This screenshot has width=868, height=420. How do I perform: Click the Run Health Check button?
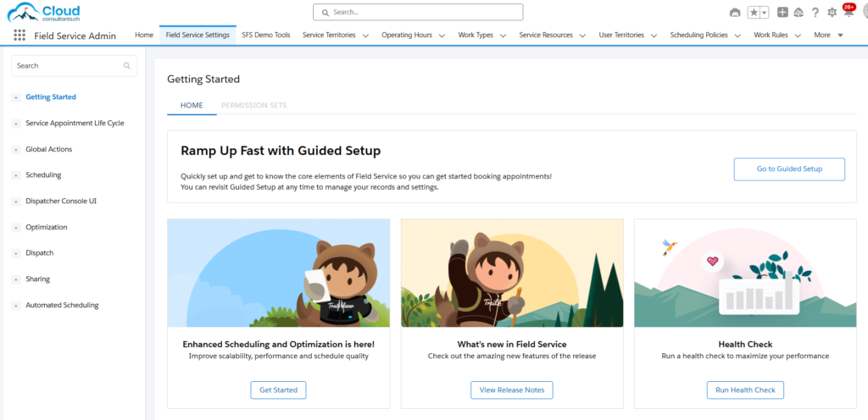point(745,390)
